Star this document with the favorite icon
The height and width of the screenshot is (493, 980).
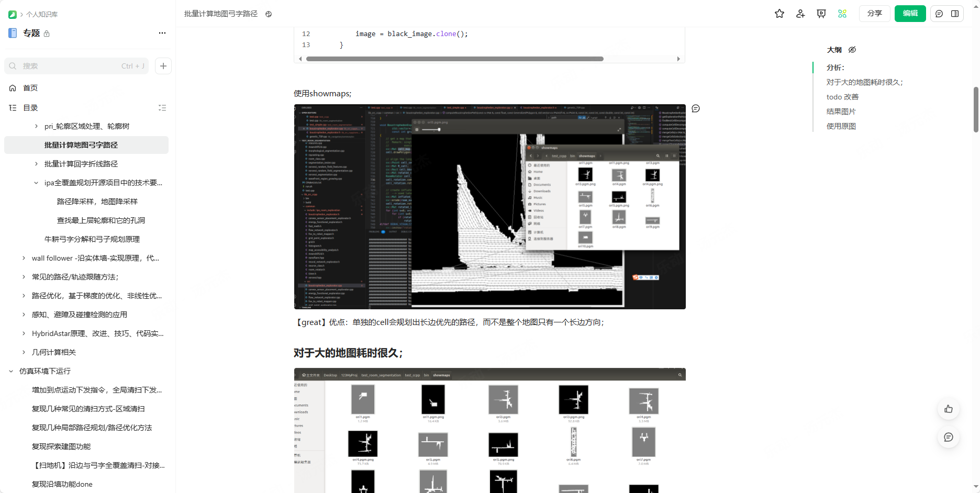[x=779, y=14]
